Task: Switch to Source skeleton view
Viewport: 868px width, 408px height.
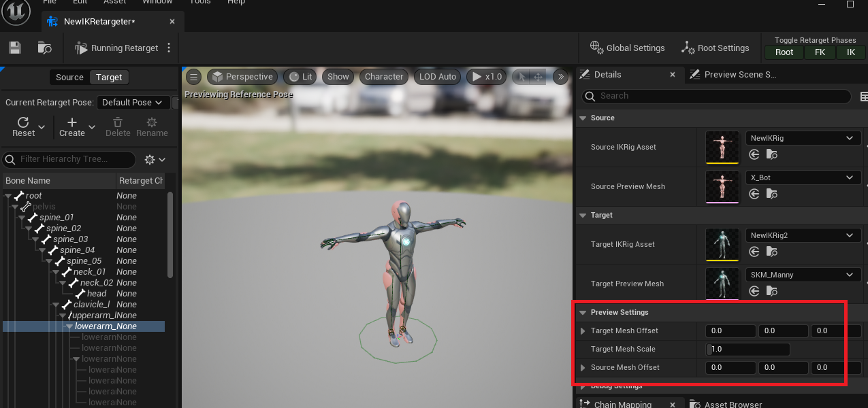Action: [69, 78]
